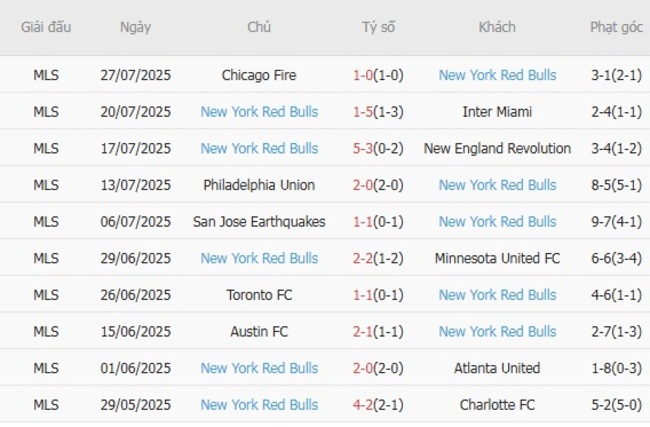
Task: Open the Charlotte FC team link
Action: 497,405
